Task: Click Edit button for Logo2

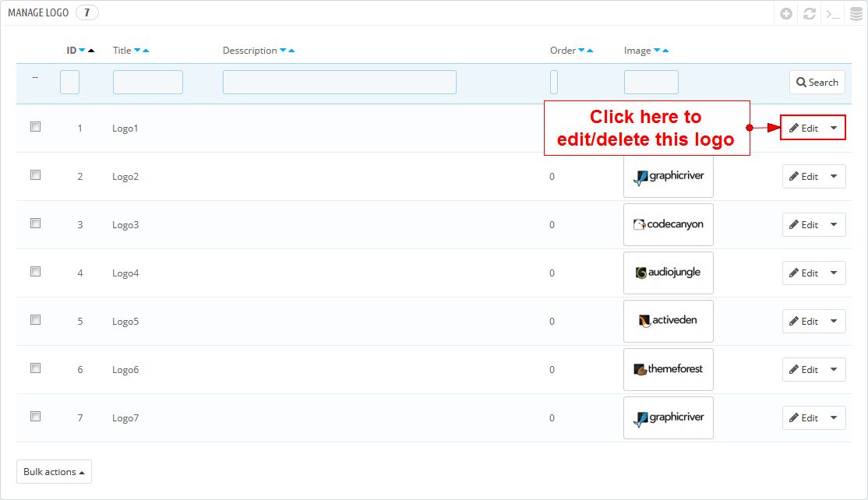Action: pos(803,176)
